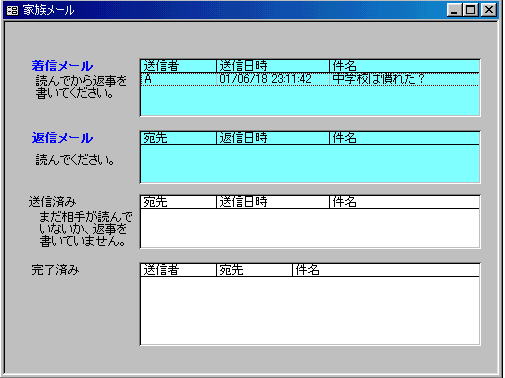Maximize the 家族メール window
505x378 pixels.
[471, 10]
